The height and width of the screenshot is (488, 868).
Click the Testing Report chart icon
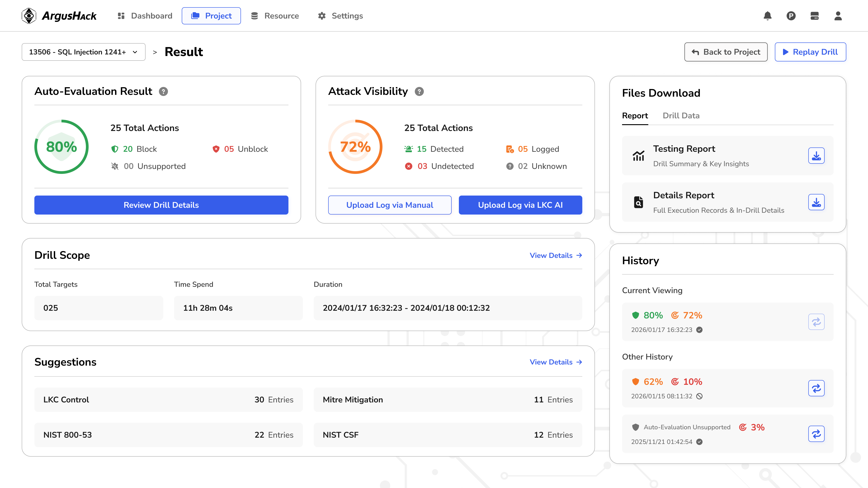639,156
